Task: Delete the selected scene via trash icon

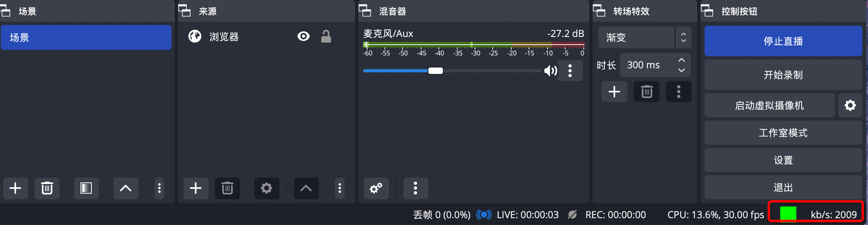Action: point(47,188)
